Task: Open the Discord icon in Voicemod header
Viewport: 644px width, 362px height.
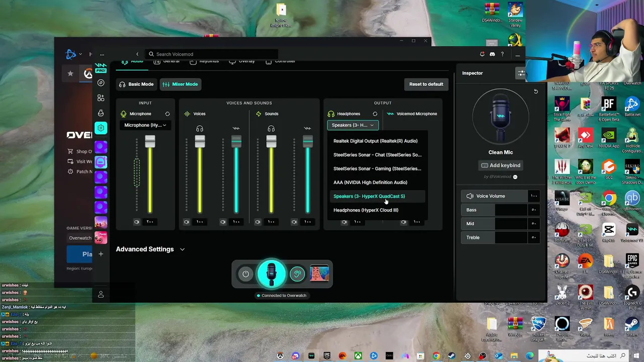Action: 492,54
